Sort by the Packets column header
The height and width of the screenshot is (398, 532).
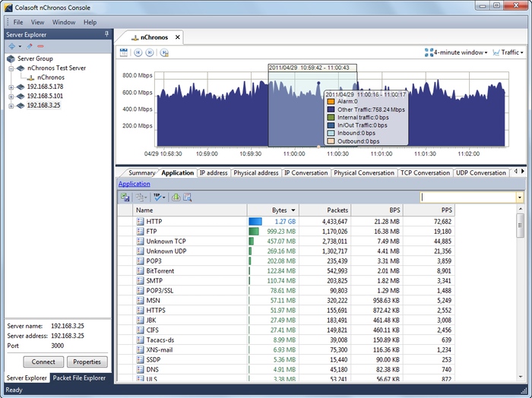[325, 210]
